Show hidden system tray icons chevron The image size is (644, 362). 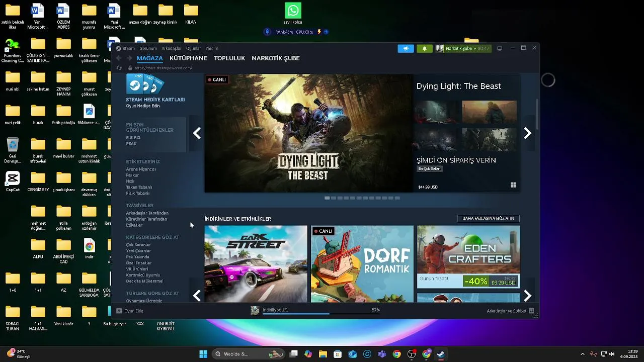pyautogui.click(x=583, y=354)
